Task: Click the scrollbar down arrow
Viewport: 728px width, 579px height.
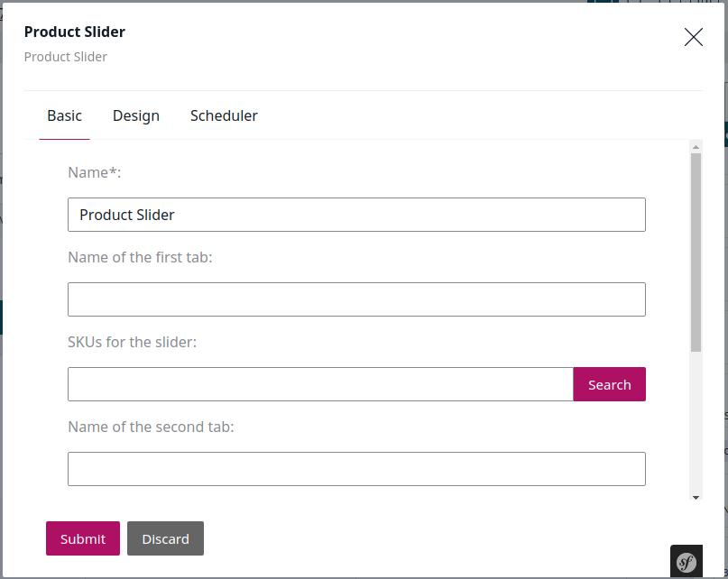Action: tap(696, 497)
